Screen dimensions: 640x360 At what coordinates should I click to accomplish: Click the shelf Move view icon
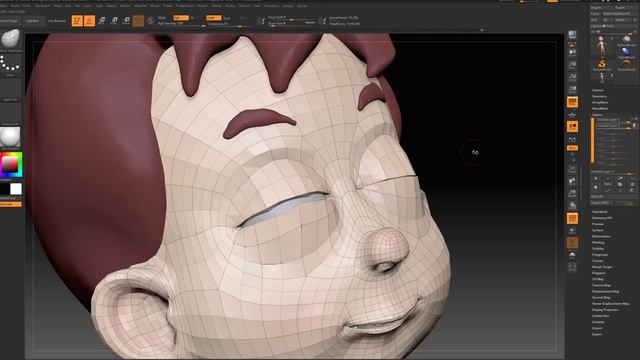572,181
